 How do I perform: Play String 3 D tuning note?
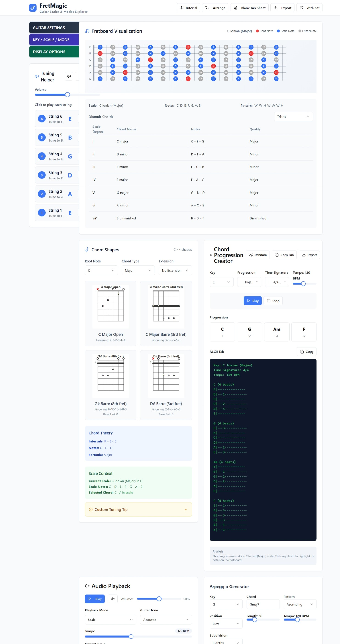click(x=57, y=175)
